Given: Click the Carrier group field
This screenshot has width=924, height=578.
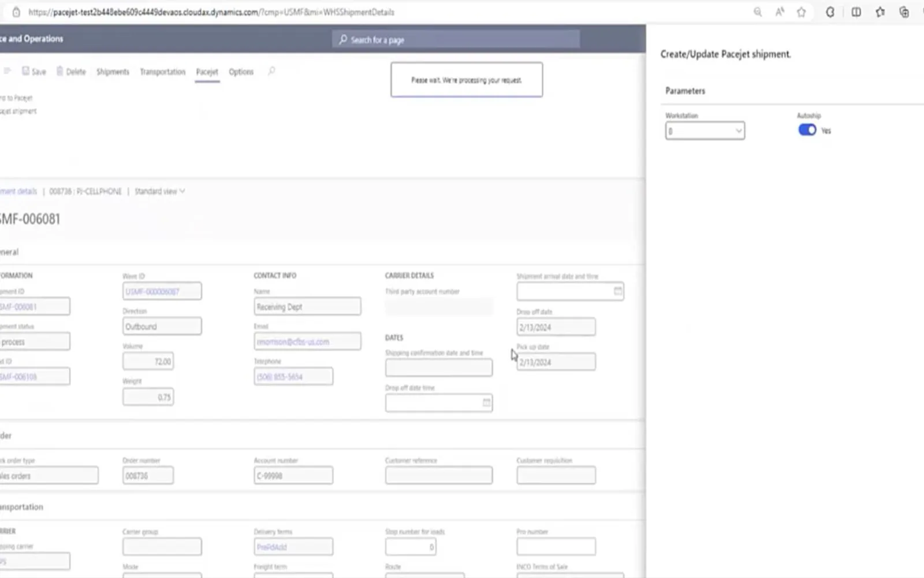Looking at the screenshot, I should (x=162, y=547).
